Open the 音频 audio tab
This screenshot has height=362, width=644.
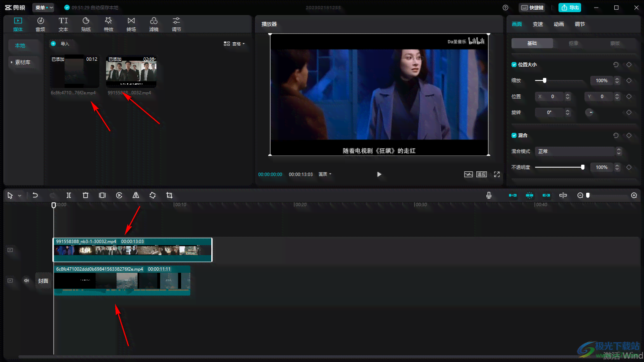coord(40,24)
